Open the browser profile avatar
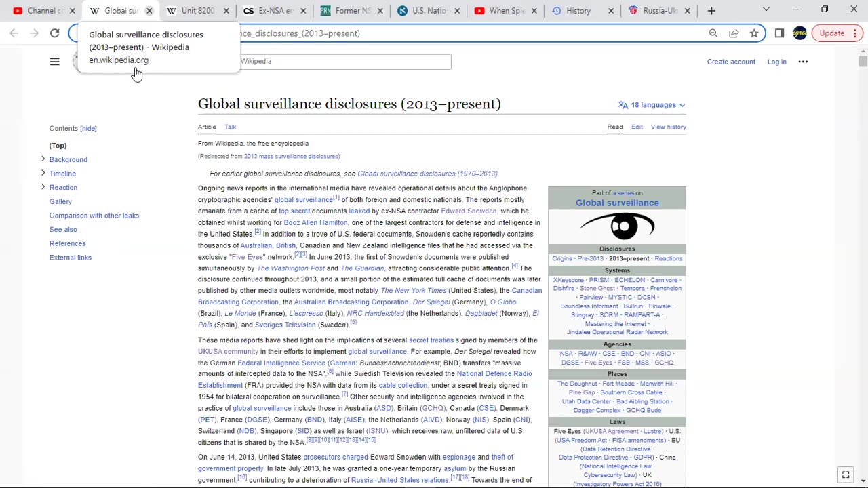The width and height of the screenshot is (868, 488). coord(800,33)
